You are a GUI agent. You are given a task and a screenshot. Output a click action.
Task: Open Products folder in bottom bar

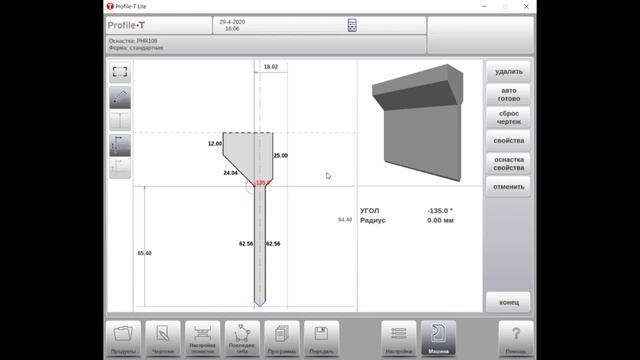(123, 338)
